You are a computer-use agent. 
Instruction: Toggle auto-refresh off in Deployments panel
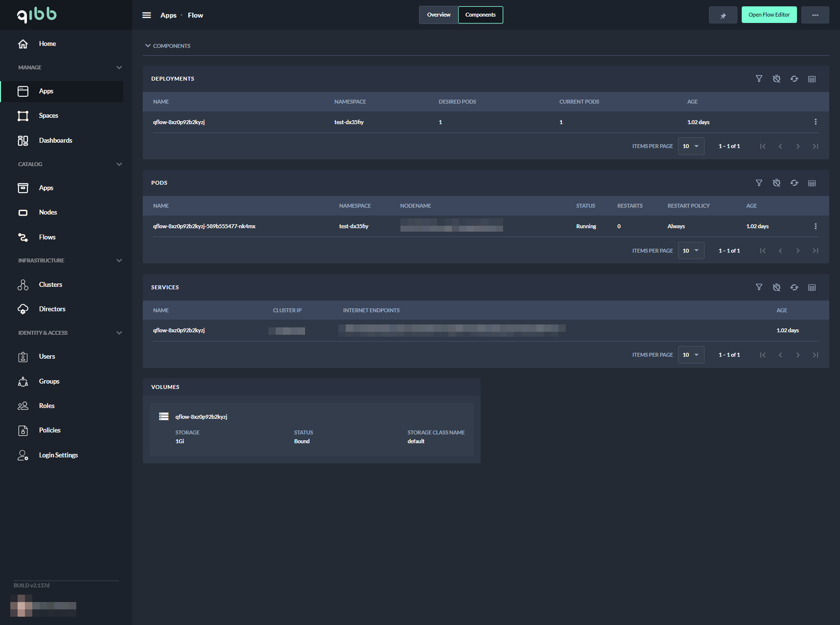[x=776, y=79]
